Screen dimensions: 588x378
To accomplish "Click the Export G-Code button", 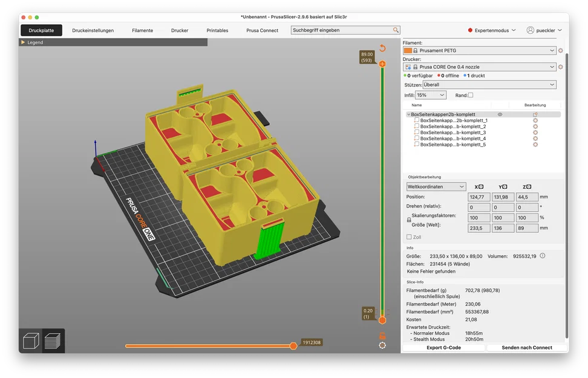I will 443,348.
